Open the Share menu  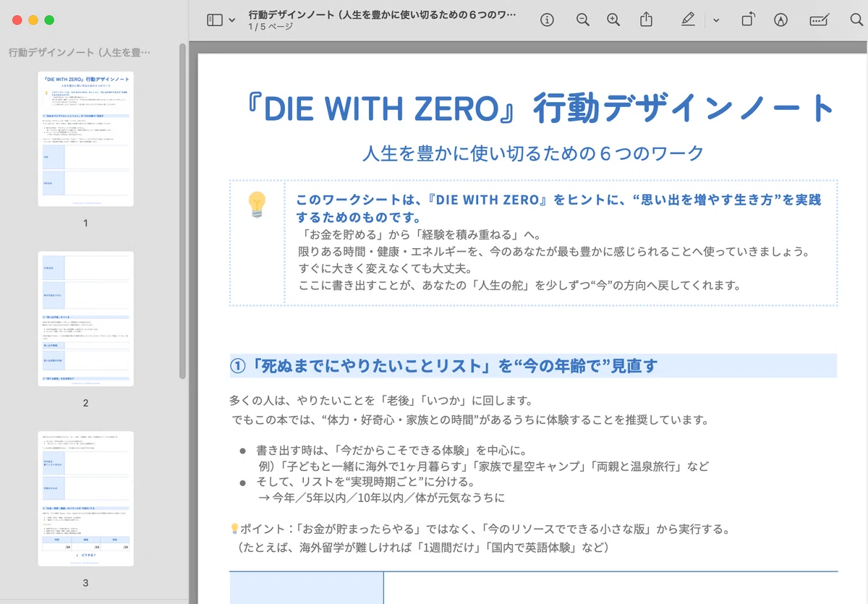tap(648, 20)
